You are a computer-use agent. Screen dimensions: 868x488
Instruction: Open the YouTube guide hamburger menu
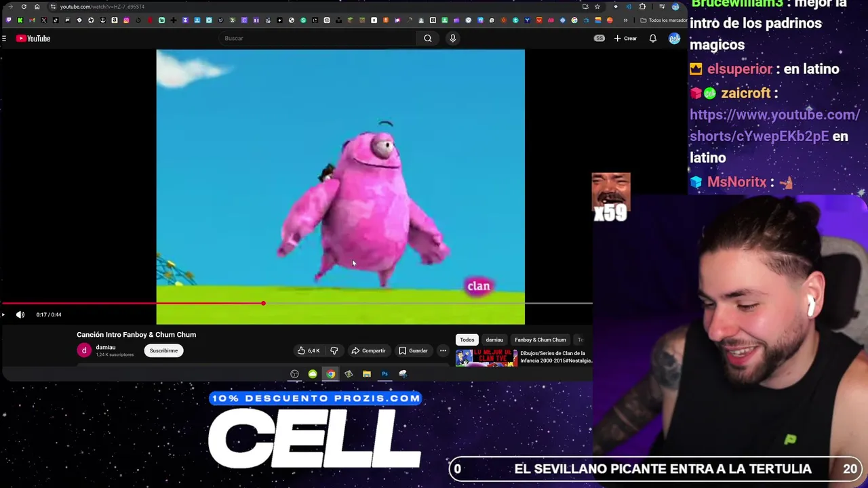click(4, 39)
